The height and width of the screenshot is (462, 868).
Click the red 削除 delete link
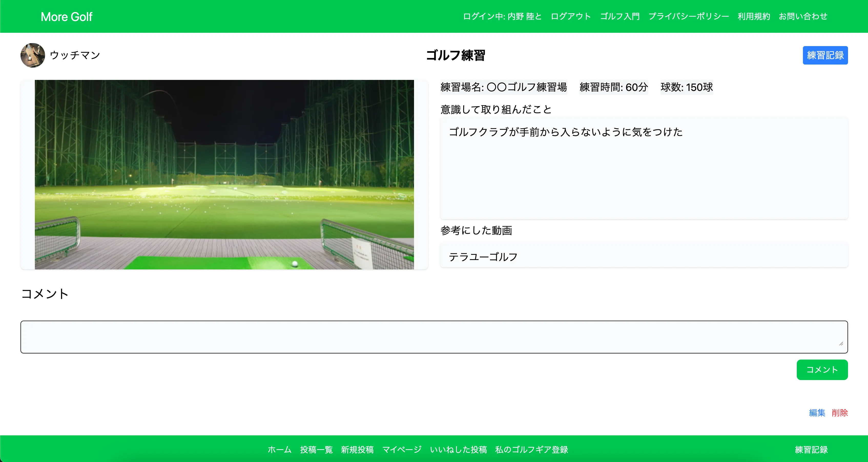839,413
